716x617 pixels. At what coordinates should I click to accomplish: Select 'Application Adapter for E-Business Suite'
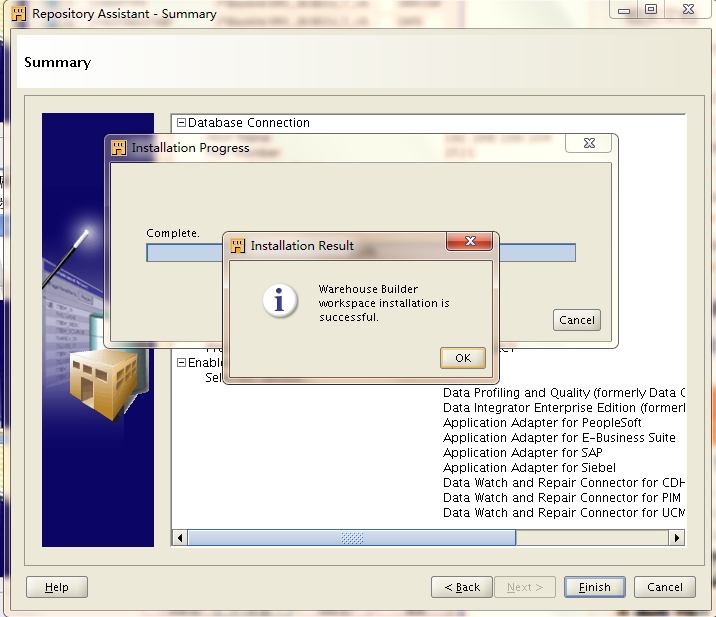click(x=559, y=438)
